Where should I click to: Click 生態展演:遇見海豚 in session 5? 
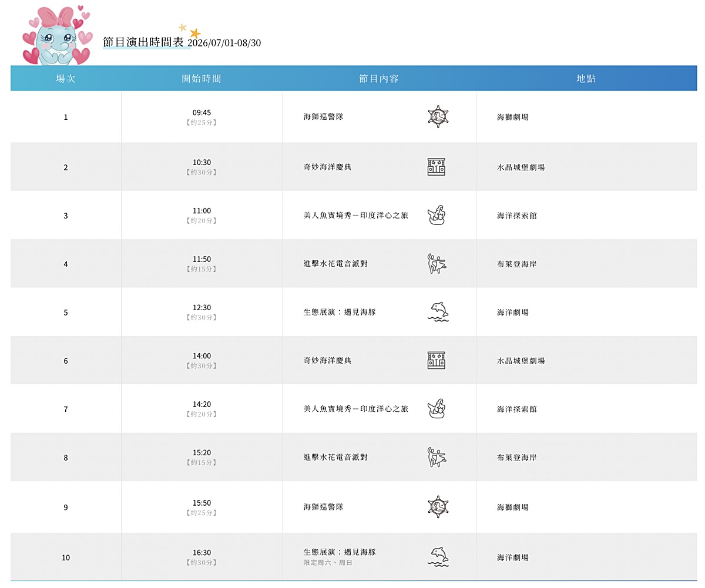(340, 312)
